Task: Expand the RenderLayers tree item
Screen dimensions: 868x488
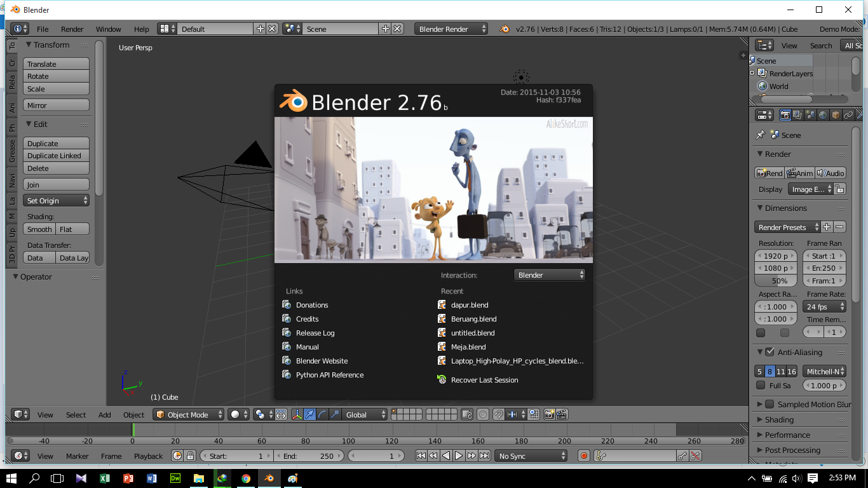Action: [x=752, y=73]
